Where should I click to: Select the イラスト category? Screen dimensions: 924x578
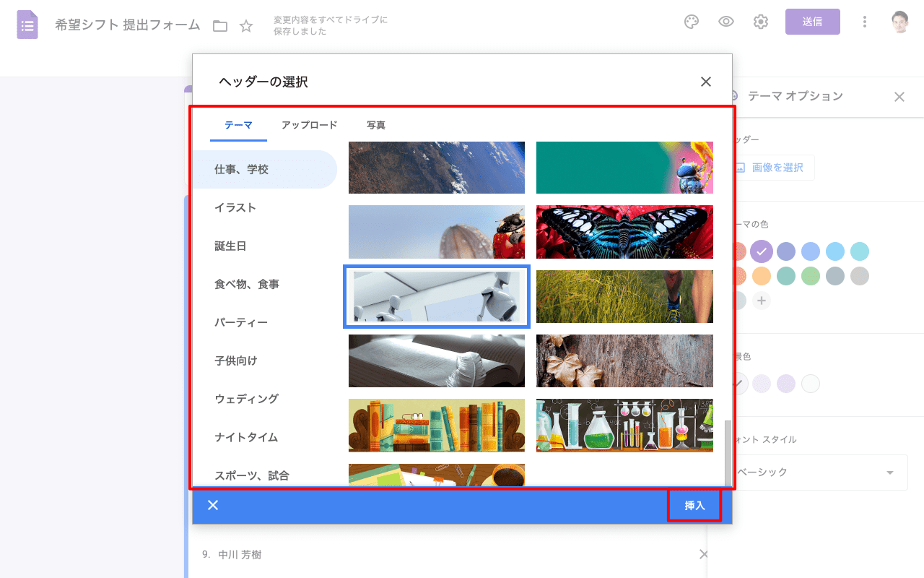click(x=235, y=207)
